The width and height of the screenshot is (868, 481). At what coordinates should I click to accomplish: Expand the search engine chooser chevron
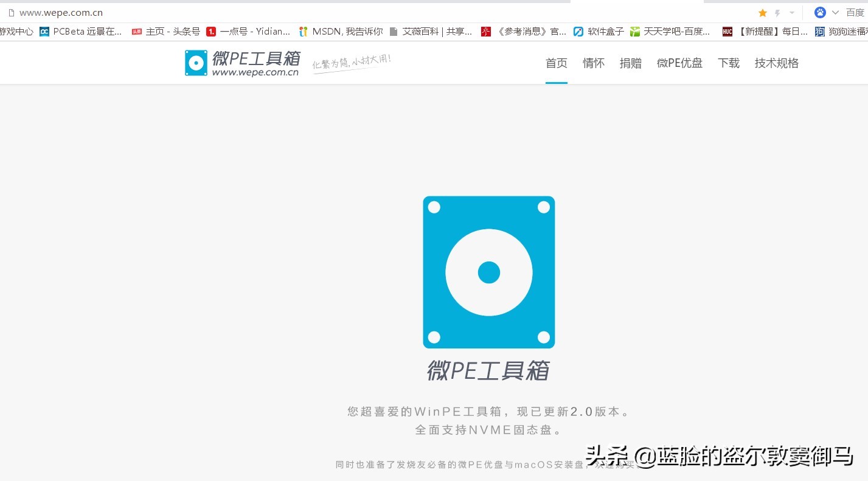(835, 12)
